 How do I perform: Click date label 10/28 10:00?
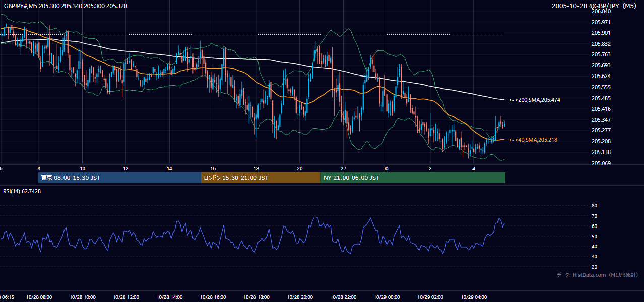click(x=83, y=297)
